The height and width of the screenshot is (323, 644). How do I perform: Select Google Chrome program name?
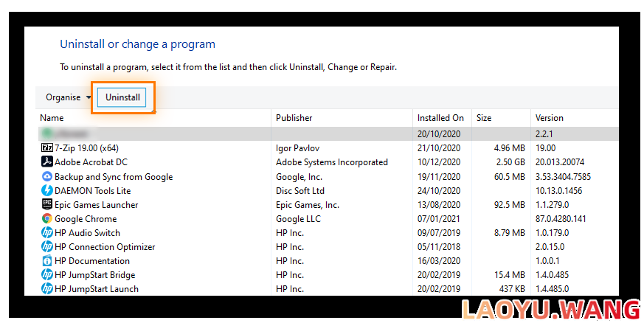click(x=86, y=219)
